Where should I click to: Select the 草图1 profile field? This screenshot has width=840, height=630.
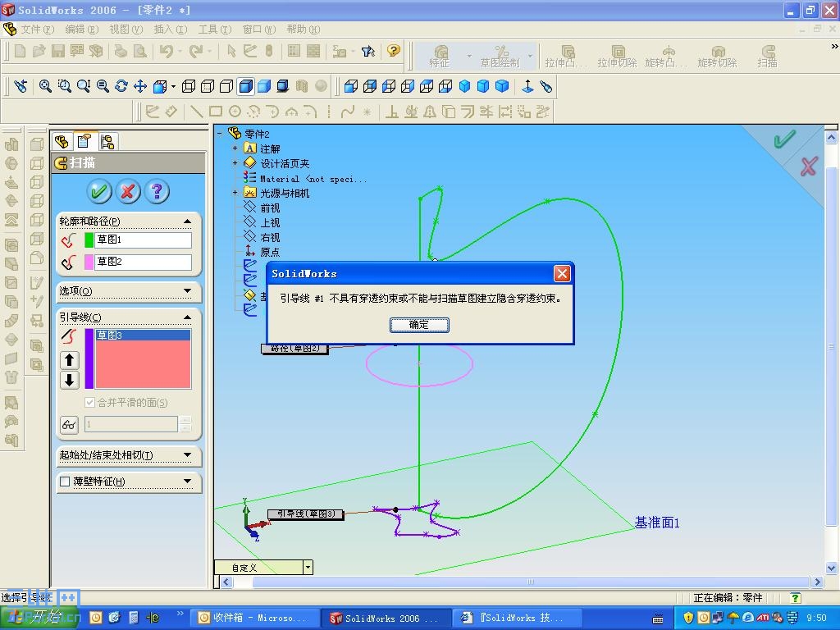pyautogui.click(x=143, y=240)
